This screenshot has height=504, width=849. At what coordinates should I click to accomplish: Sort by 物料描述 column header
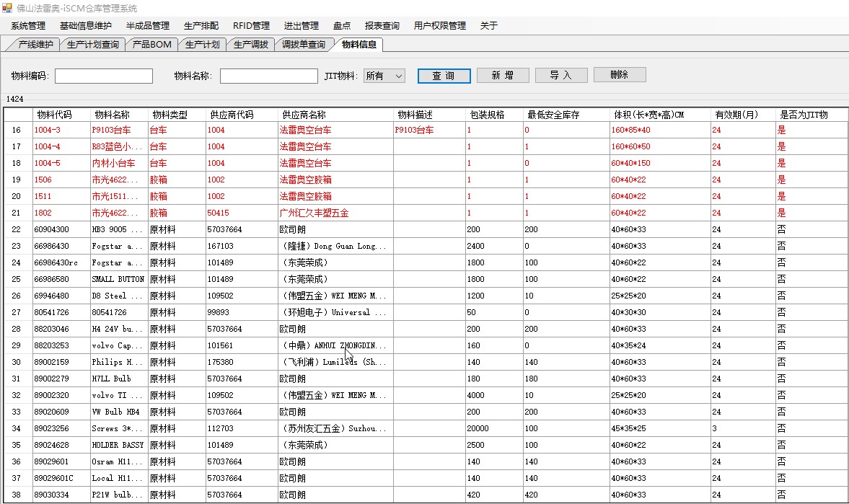(x=429, y=115)
